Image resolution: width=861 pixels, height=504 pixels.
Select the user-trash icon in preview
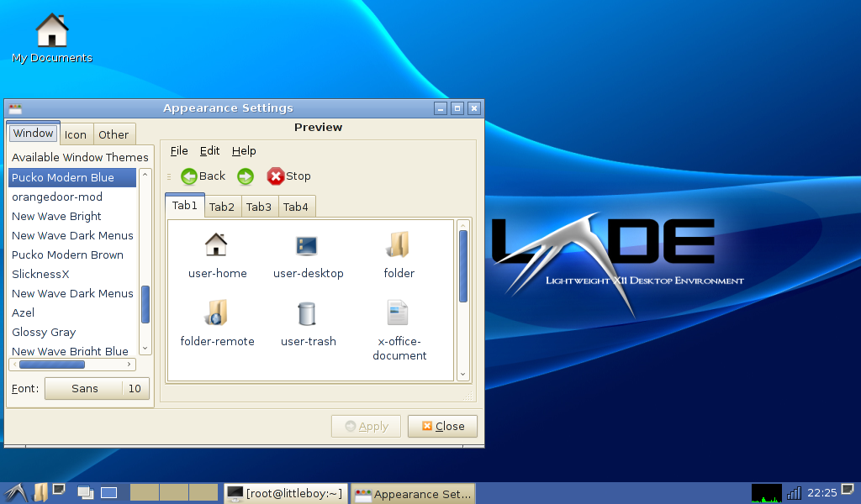coord(307,314)
